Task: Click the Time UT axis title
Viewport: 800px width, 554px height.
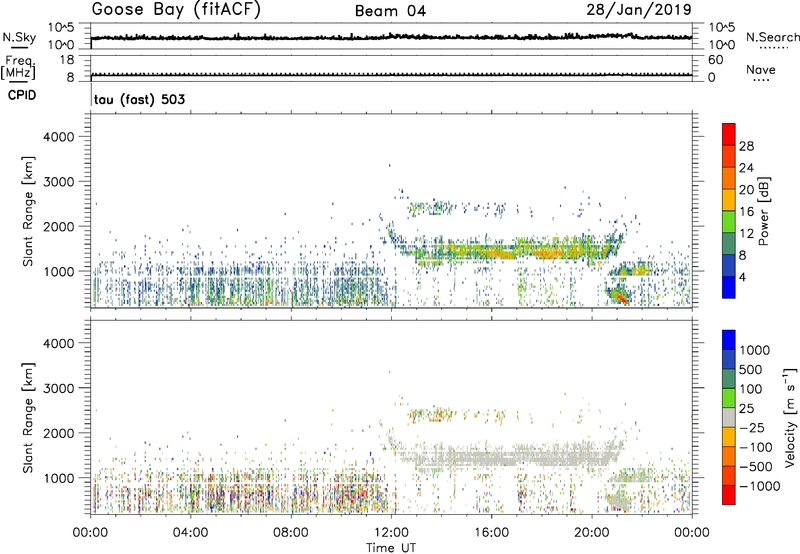Action: [x=391, y=548]
